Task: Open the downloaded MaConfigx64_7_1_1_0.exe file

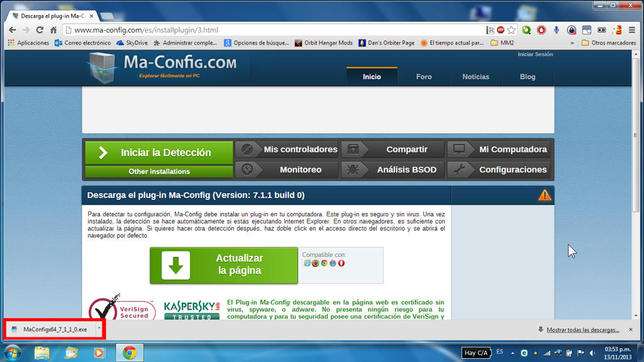Action: click(x=50, y=329)
